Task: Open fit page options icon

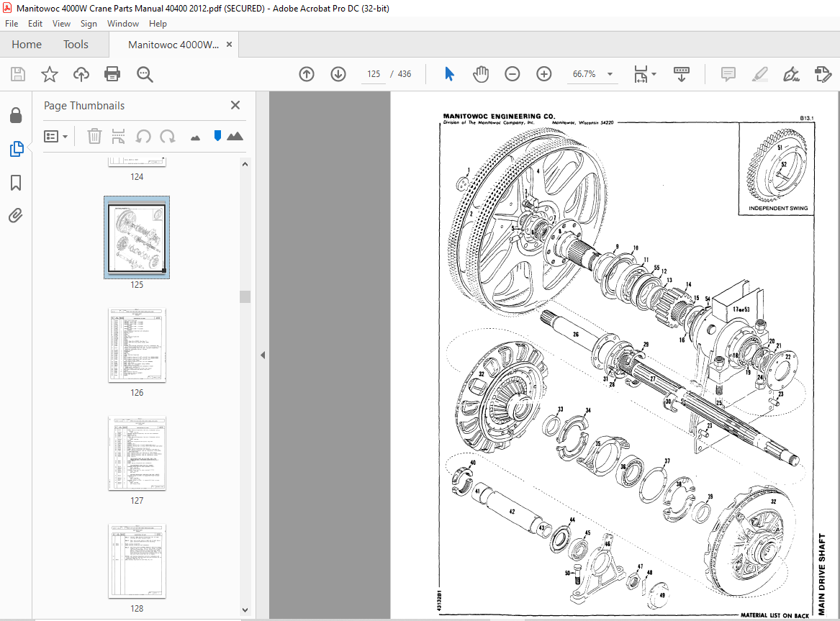Action: coord(641,74)
